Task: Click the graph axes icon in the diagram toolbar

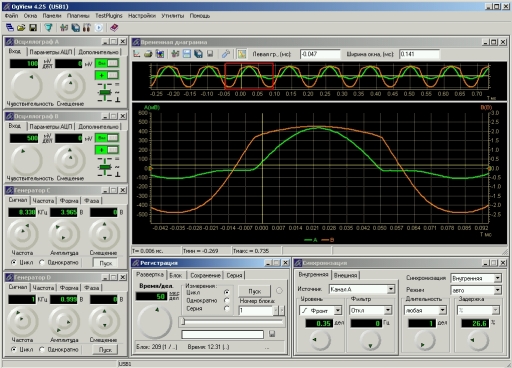Action: coord(137,54)
